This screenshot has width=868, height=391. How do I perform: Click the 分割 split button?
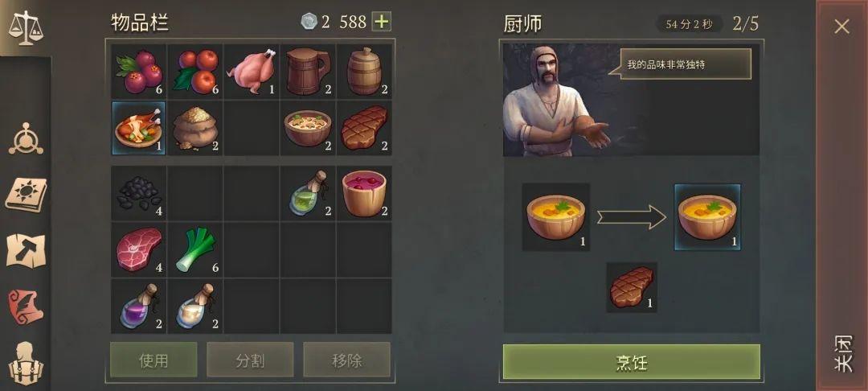[x=250, y=360]
